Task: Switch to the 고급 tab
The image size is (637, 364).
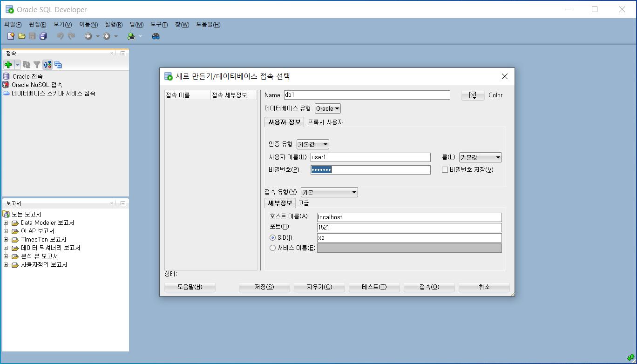Action: point(304,203)
